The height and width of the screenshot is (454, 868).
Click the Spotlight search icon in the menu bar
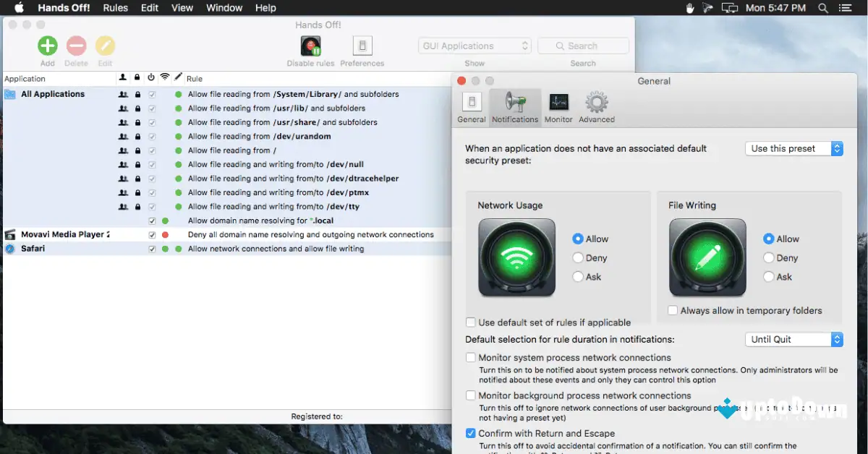[x=824, y=8]
